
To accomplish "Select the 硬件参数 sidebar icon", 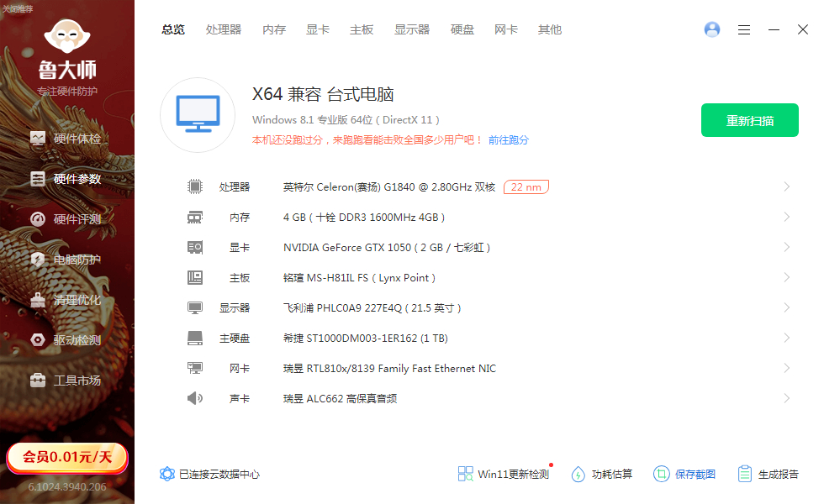I will pos(38,179).
